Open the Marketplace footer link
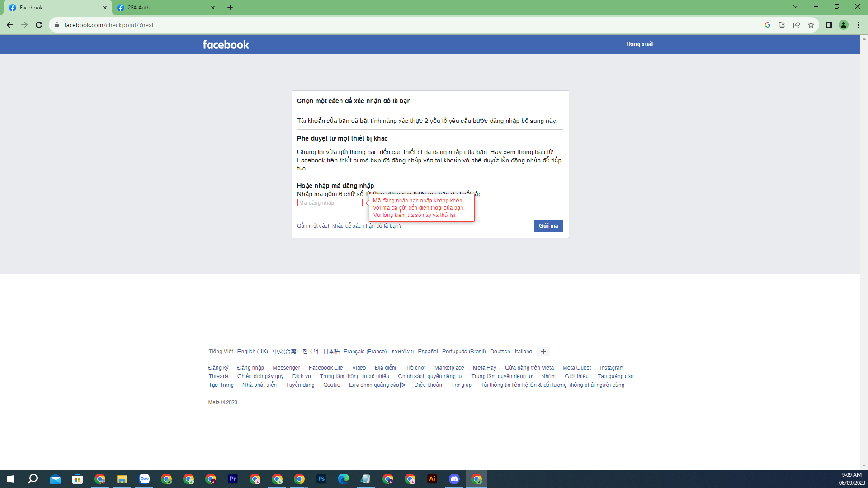 point(449,368)
